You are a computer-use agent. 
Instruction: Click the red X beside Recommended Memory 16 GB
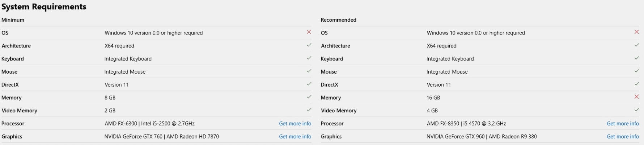(x=636, y=97)
